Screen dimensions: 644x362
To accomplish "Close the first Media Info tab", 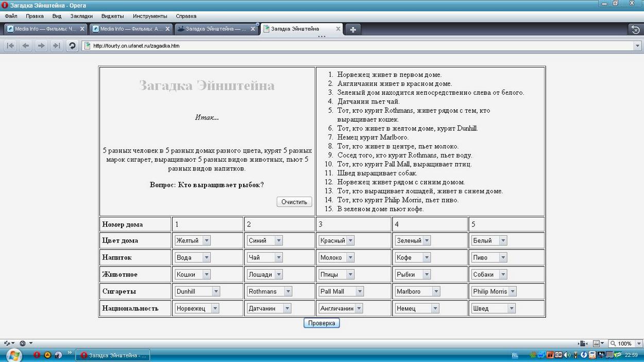I will [x=82, y=29].
